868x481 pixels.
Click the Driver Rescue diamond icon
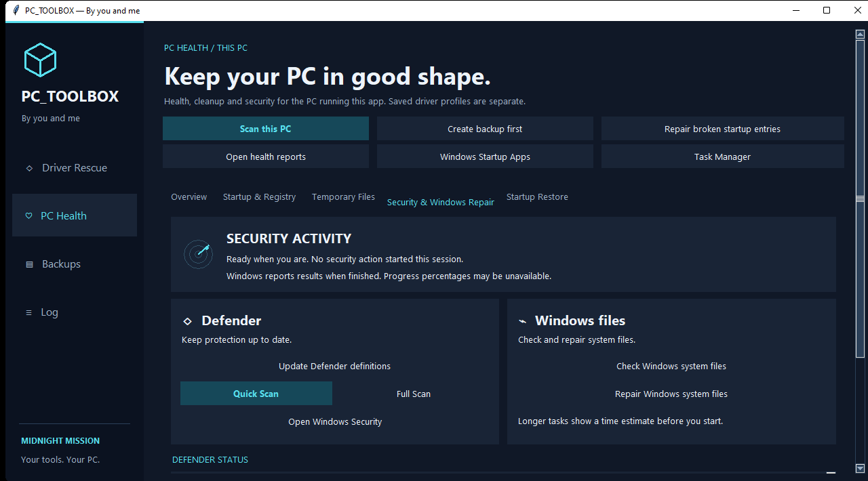29,168
